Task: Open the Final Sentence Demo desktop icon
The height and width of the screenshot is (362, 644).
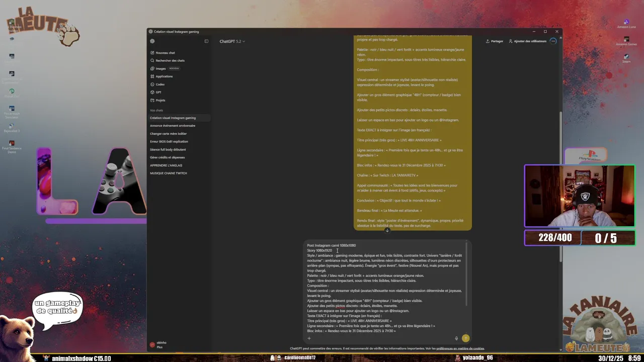Action: (12, 146)
